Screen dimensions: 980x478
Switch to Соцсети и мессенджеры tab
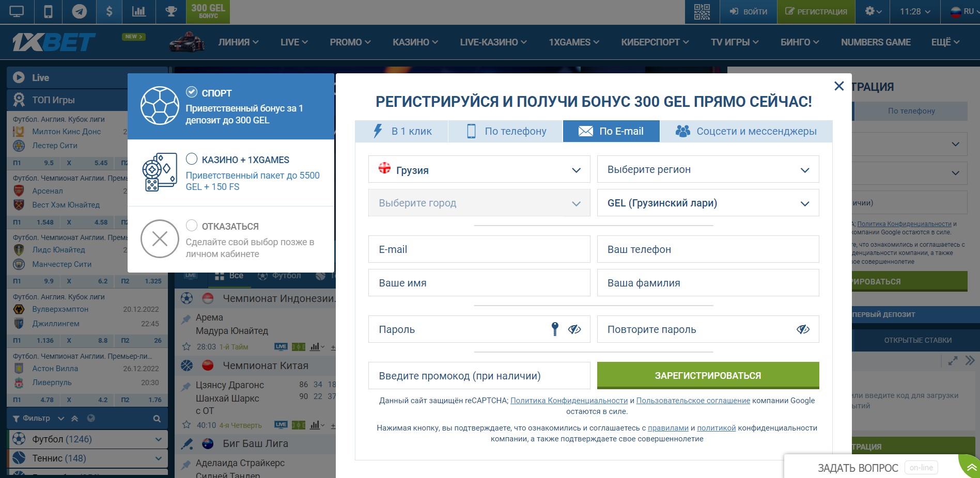pos(746,131)
